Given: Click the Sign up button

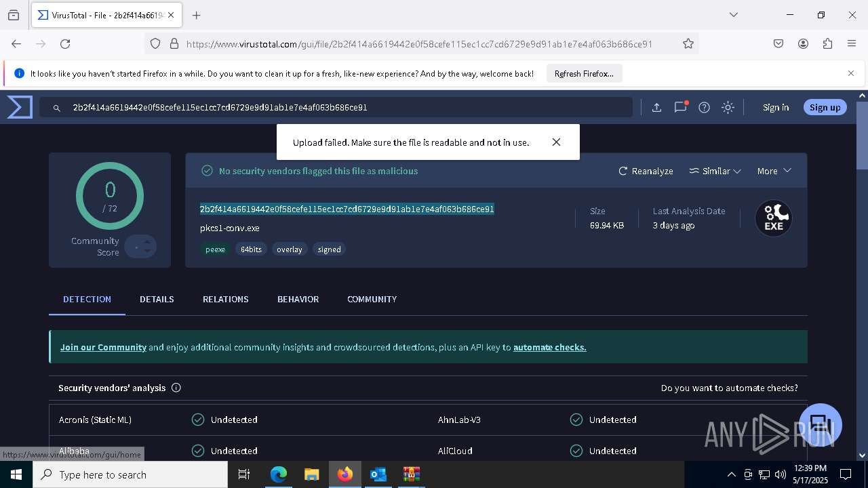Looking at the screenshot, I should 825,107.
